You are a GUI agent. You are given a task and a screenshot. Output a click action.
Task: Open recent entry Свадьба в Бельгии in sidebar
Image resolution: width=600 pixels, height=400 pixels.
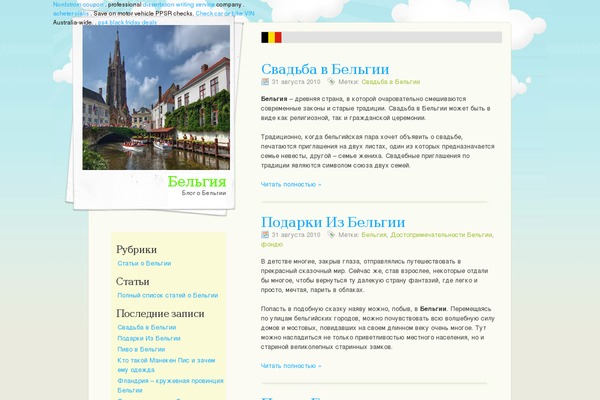(147, 328)
